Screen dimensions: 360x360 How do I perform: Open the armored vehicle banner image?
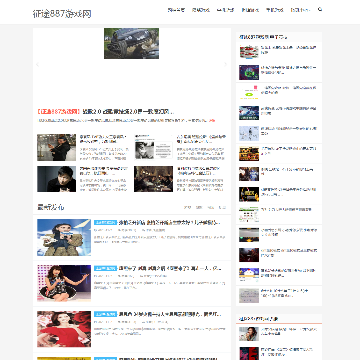coord(131,43)
